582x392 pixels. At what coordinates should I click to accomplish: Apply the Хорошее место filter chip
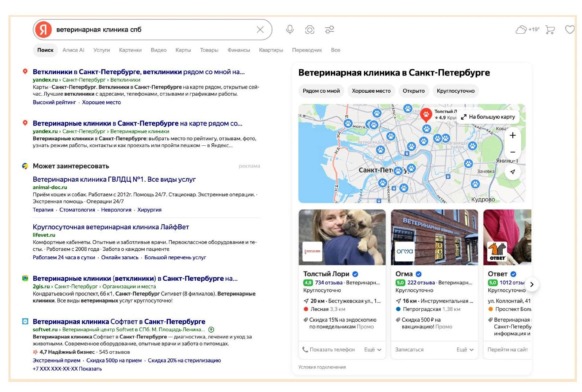(371, 91)
